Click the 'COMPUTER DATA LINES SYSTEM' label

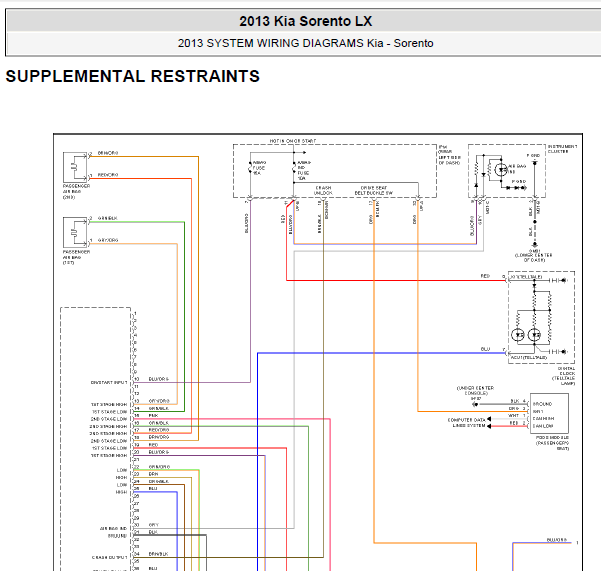(466, 423)
